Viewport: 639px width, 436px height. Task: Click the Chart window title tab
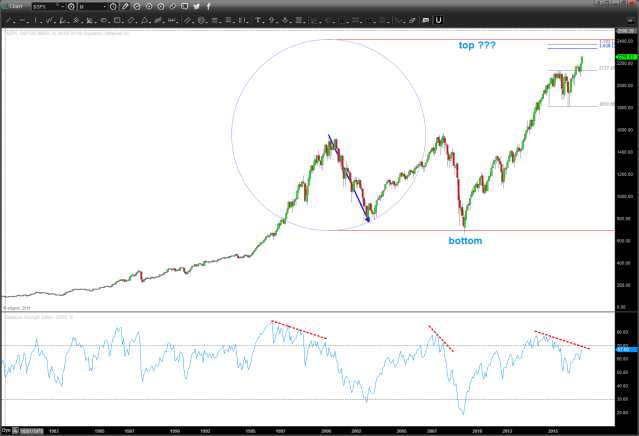click(15, 7)
